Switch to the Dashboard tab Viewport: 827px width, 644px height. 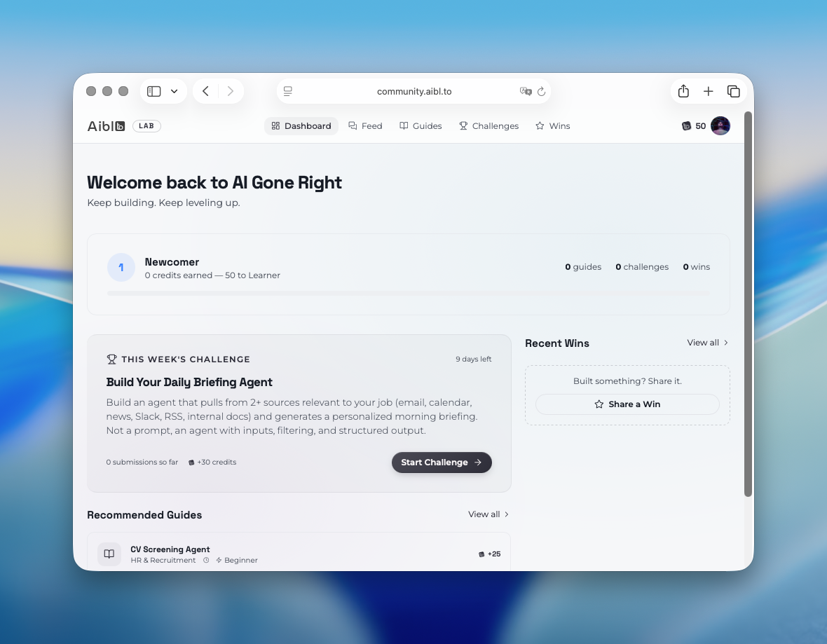tap(301, 126)
